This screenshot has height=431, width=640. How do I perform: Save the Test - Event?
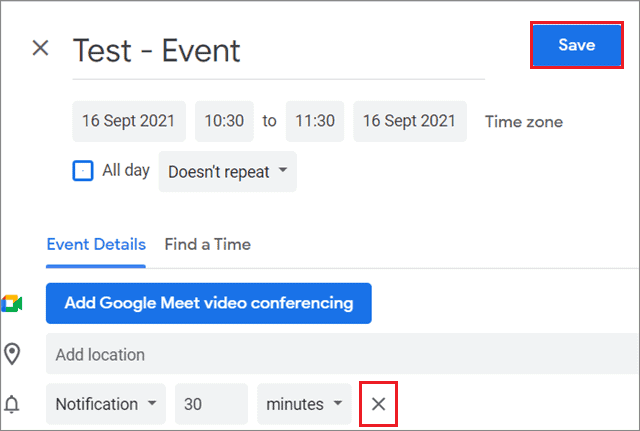point(577,46)
